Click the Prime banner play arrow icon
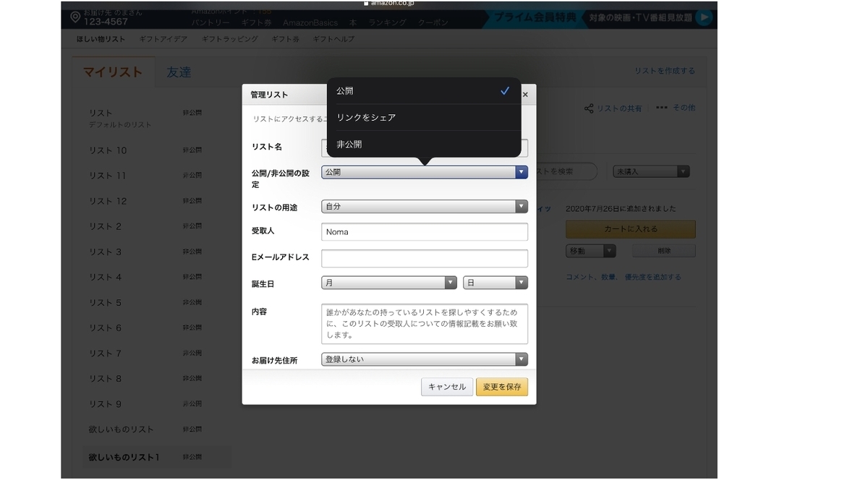 (x=704, y=18)
